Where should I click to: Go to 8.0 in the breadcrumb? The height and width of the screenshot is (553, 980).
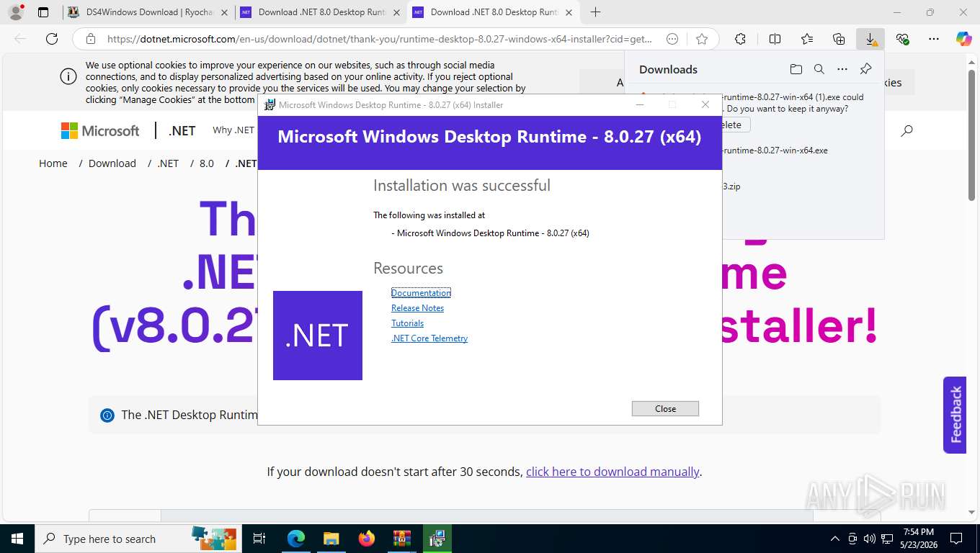pyautogui.click(x=207, y=163)
